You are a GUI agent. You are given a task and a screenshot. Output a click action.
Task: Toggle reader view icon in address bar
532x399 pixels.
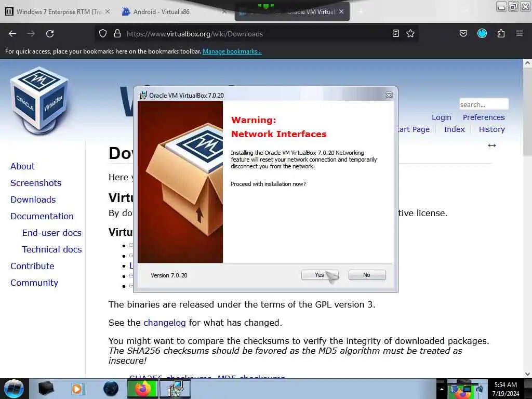coord(395,34)
